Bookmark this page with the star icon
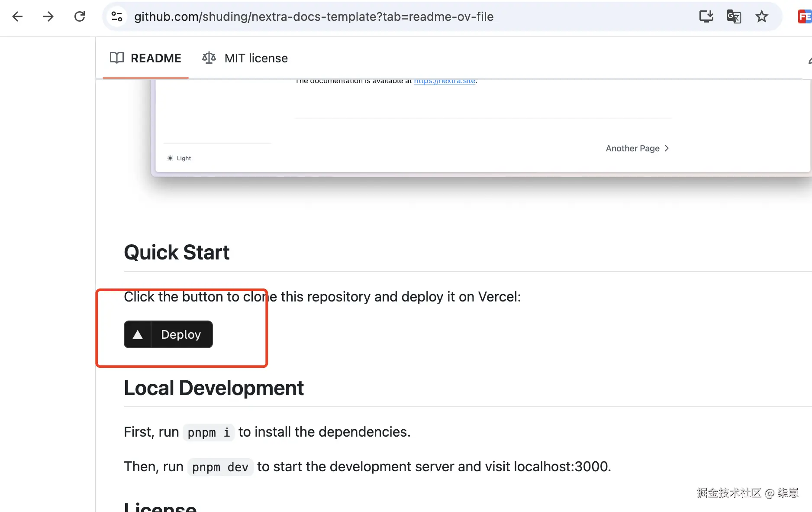Image resolution: width=812 pixels, height=512 pixels. pyautogui.click(x=761, y=17)
